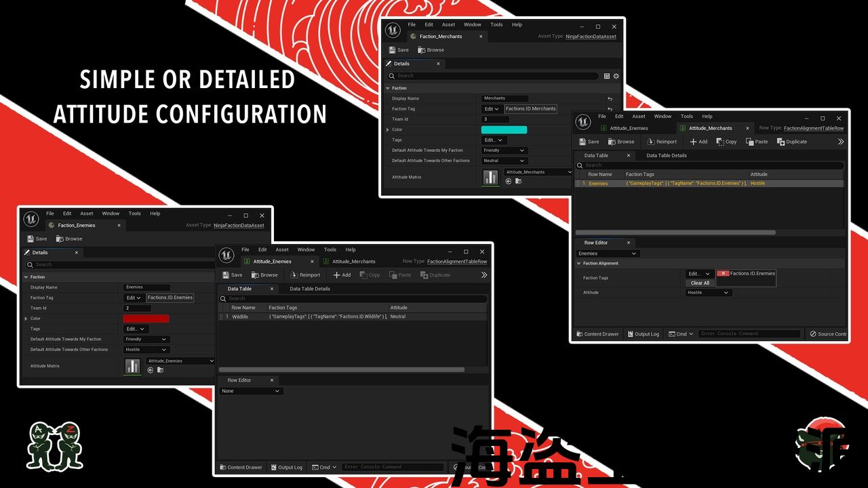Viewport: 868px width, 488px height.
Task: Click Browse in the Faction_Enemies window
Action: click(x=69, y=239)
